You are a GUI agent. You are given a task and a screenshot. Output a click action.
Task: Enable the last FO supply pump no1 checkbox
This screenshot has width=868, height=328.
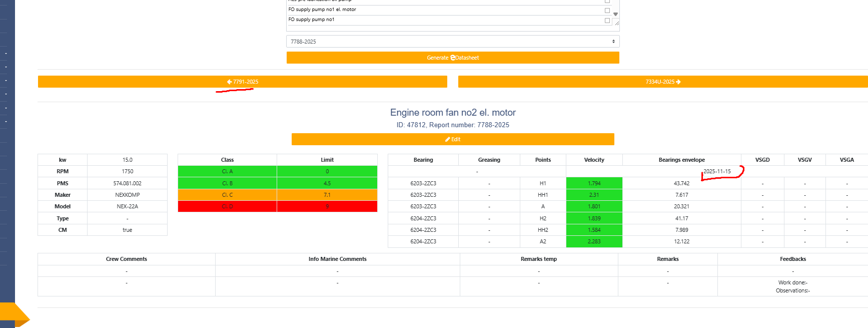607,21
